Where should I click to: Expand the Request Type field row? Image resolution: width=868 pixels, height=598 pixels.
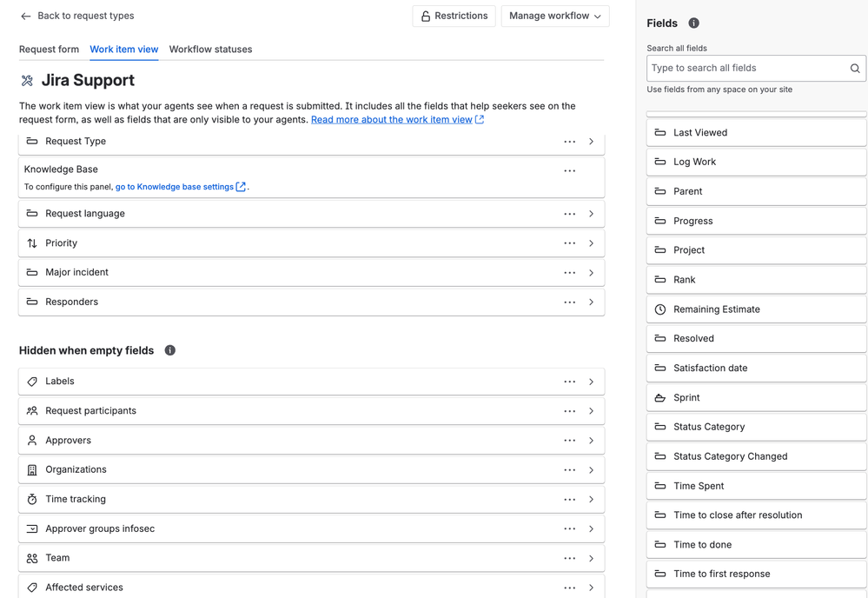pos(591,142)
